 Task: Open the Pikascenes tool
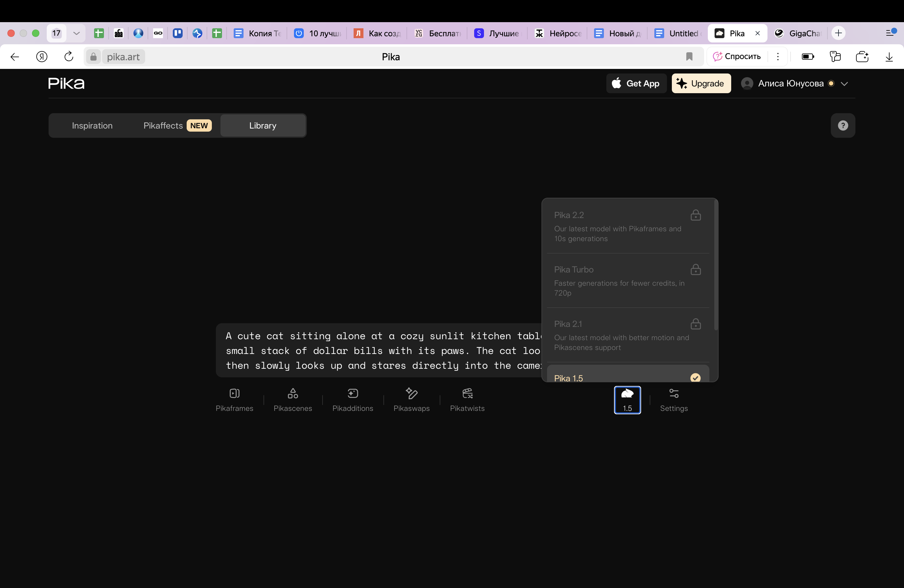(292, 399)
